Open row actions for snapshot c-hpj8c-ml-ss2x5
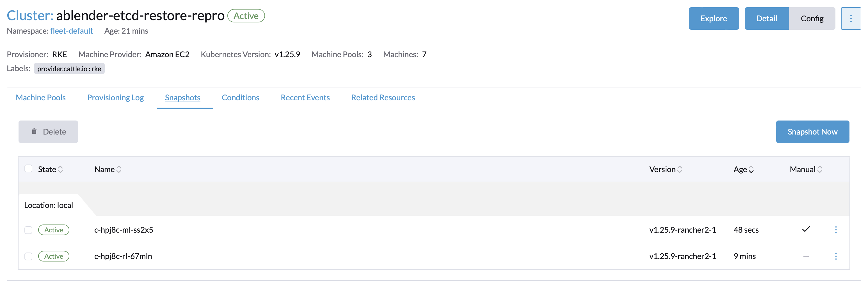 click(x=837, y=230)
